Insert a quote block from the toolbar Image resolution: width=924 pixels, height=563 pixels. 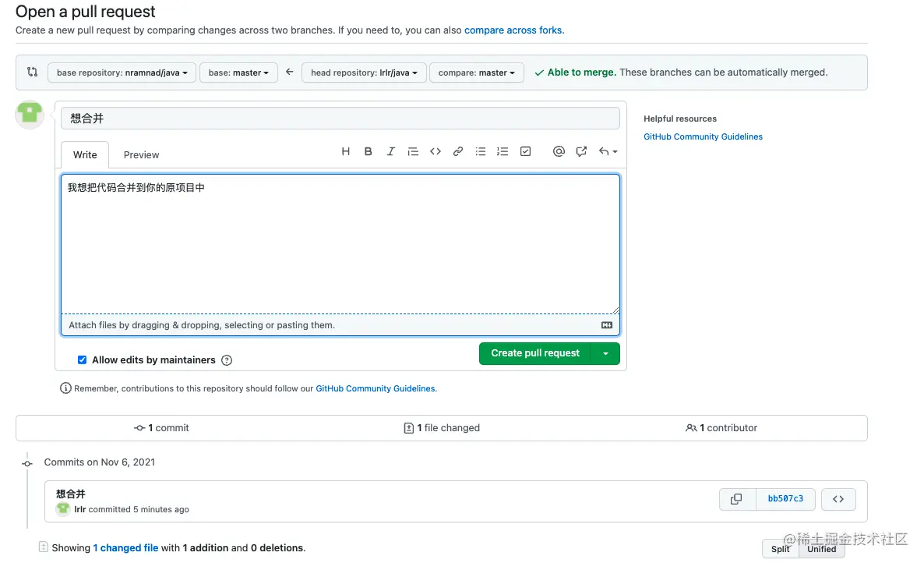pos(413,151)
